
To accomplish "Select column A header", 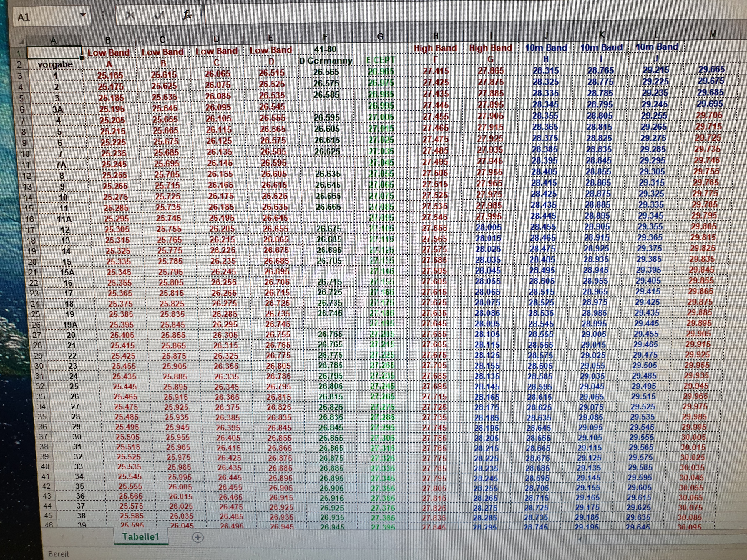I will pyautogui.click(x=54, y=41).
